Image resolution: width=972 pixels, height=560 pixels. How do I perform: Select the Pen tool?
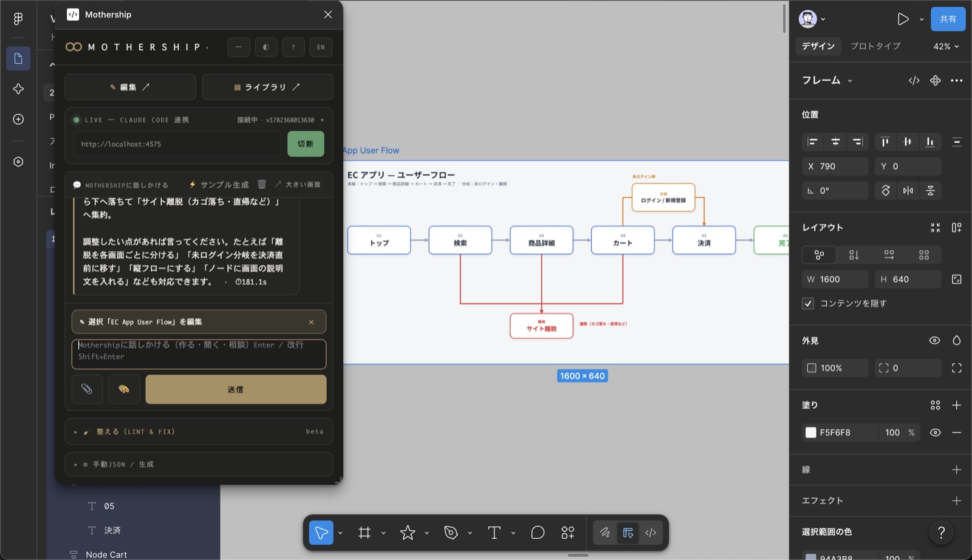click(x=451, y=533)
